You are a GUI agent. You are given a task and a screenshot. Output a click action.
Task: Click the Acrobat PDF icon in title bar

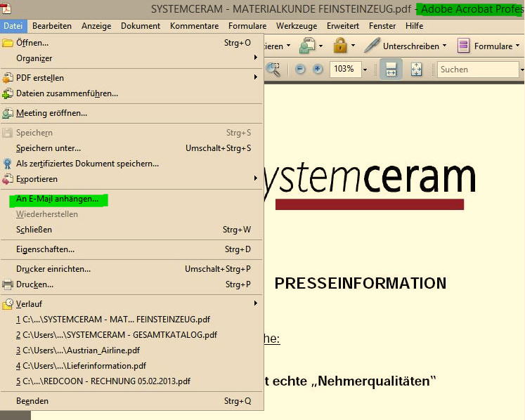pyautogui.click(x=6, y=7)
